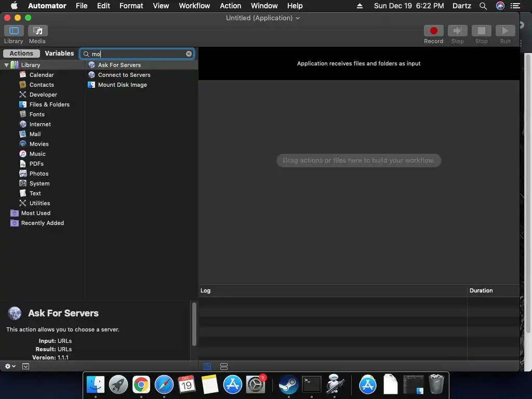Select the Mount Disk Image action
Screen dimensions: 532x399
[141, 85]
